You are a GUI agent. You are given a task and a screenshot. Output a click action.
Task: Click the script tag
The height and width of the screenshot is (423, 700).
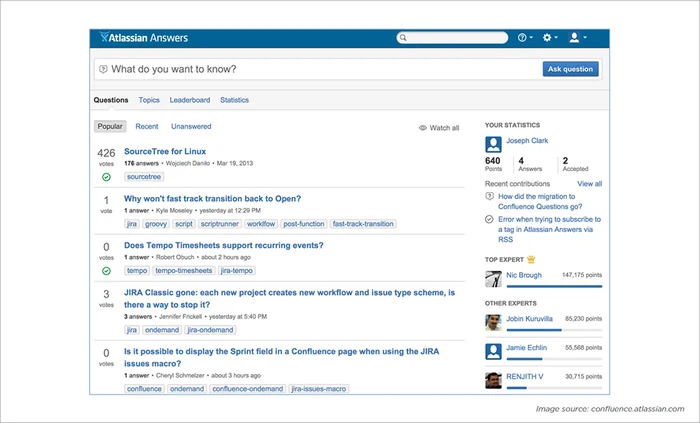tap(183, 224)
